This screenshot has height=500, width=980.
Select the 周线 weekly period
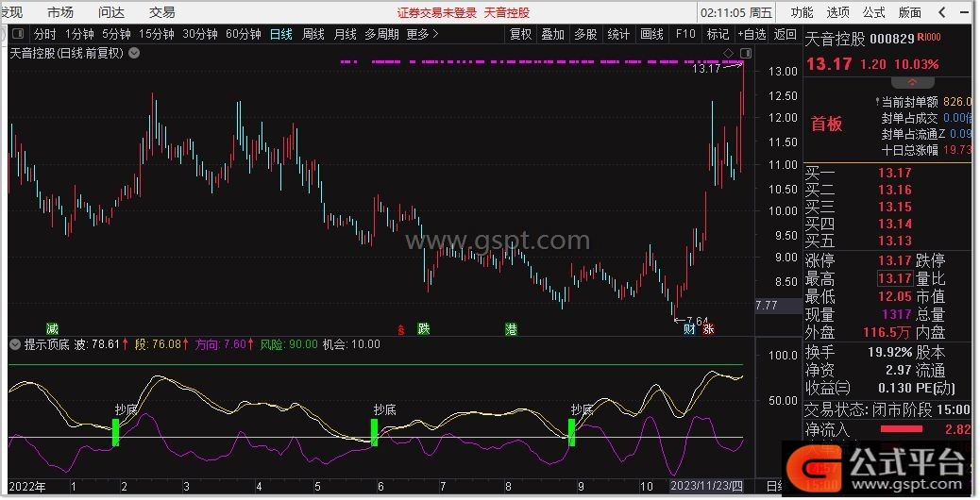coord(313,34)
